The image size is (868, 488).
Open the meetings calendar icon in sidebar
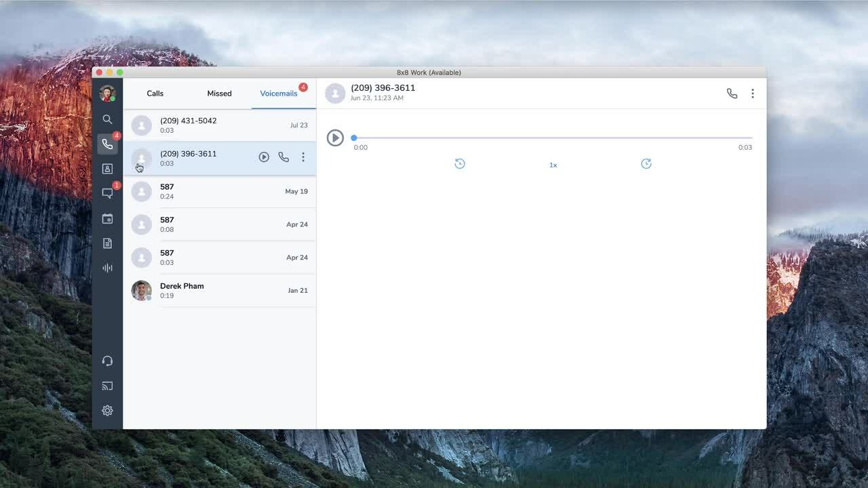pos(107,218)
